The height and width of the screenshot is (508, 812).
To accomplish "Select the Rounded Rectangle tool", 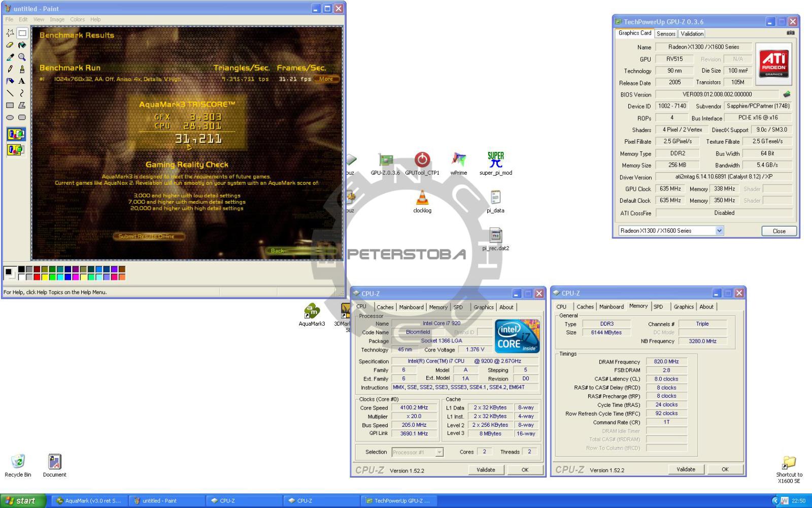I will point(22,117).
